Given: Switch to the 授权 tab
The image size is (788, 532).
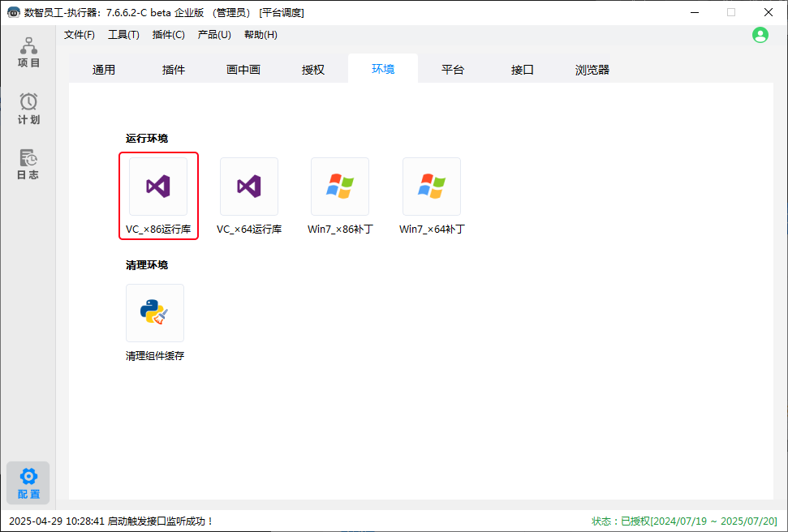Looking at the screenshot, I should (313, 69).
